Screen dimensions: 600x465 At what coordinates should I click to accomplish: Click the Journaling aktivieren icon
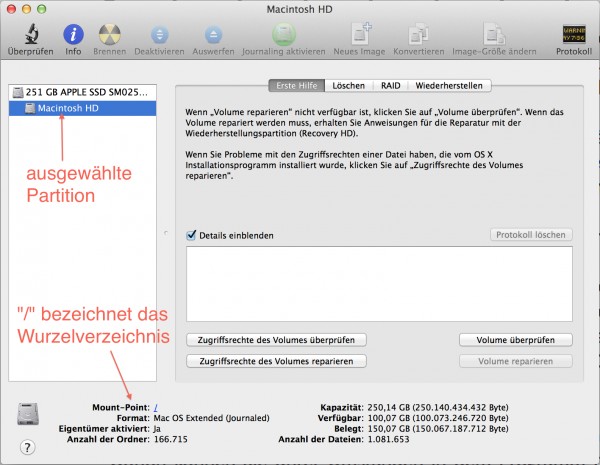point(284,34)
